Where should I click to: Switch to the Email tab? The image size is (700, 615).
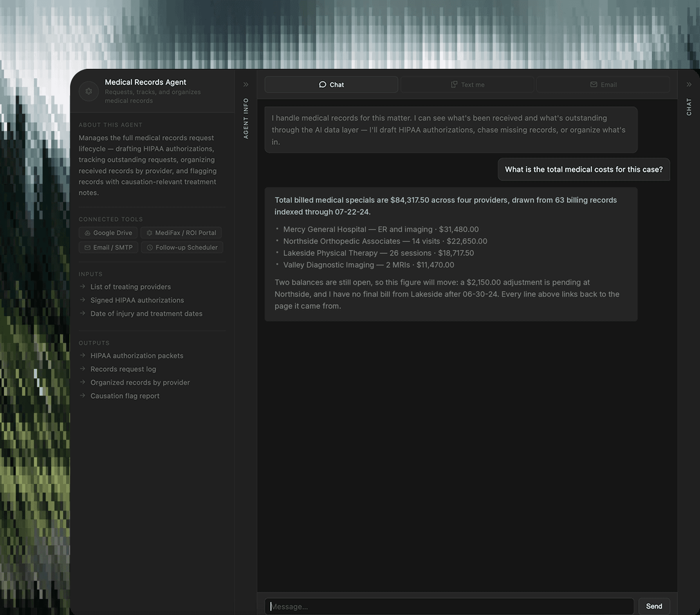tap(603, 85)
